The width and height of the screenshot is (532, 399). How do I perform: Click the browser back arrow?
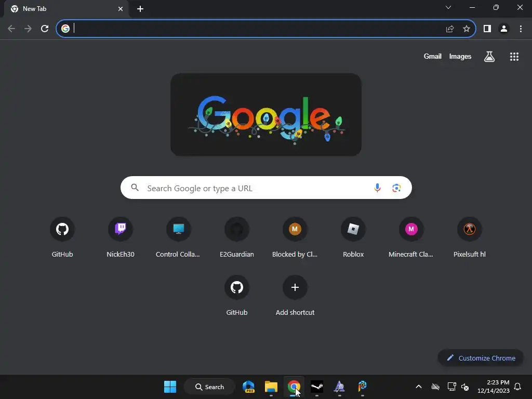[x=11, y=29]
